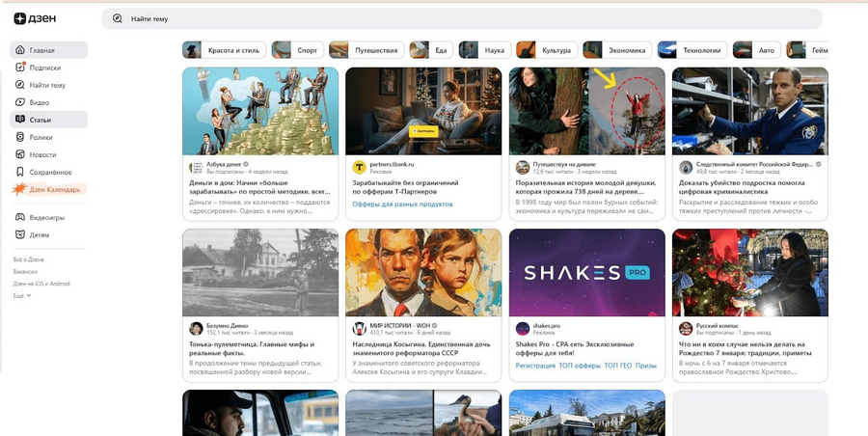The image size is (868, 436).
Task: Click shakes.pro channel avatar
Action: point(523,329)
